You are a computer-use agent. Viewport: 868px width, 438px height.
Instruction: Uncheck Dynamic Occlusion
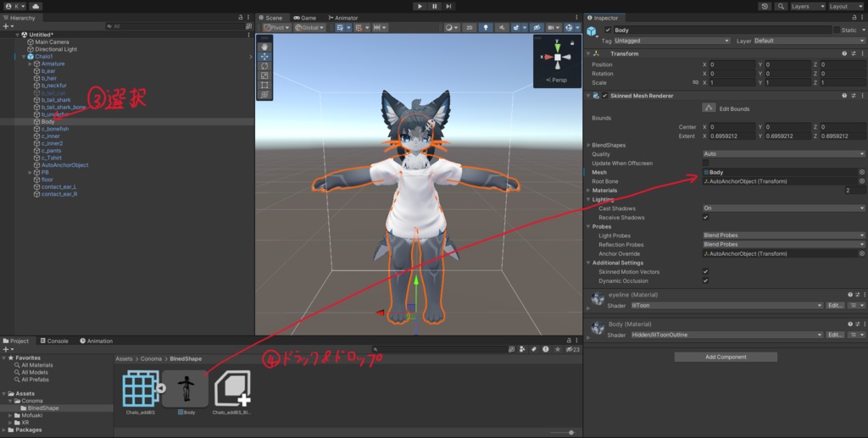click(705, 280)
